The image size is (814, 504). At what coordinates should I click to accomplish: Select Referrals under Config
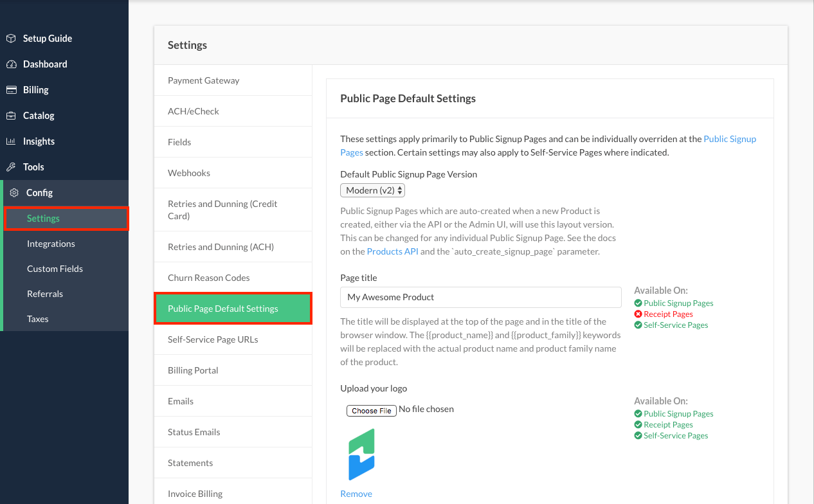pos(66,294)
